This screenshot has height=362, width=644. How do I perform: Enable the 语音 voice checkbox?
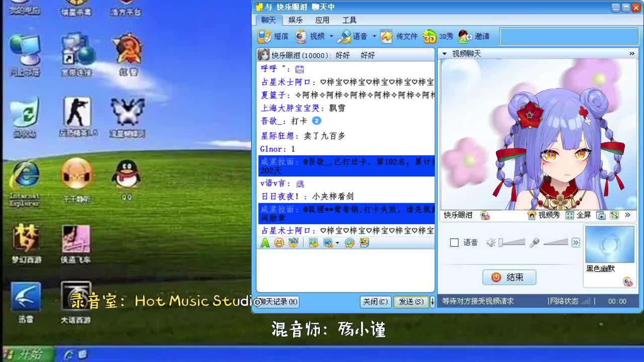tap(454, 243)
